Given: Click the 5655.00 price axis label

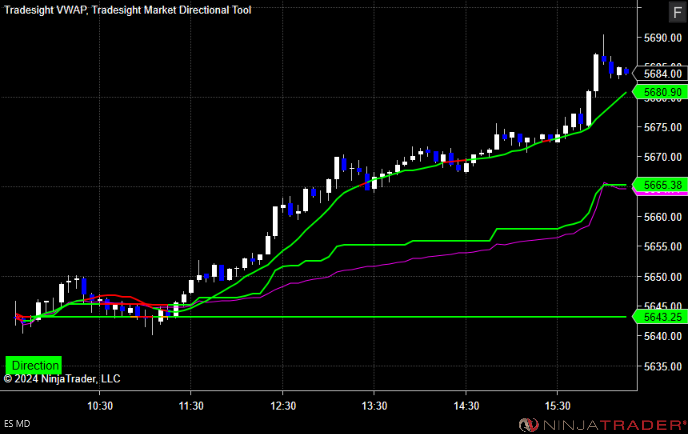Looking at the screenshot, I should [663, 247].
